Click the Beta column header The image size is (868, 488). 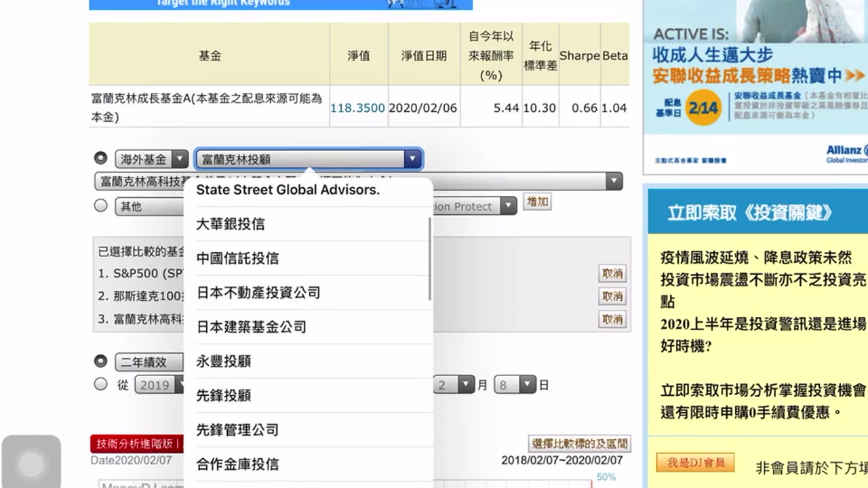point(614,56)
